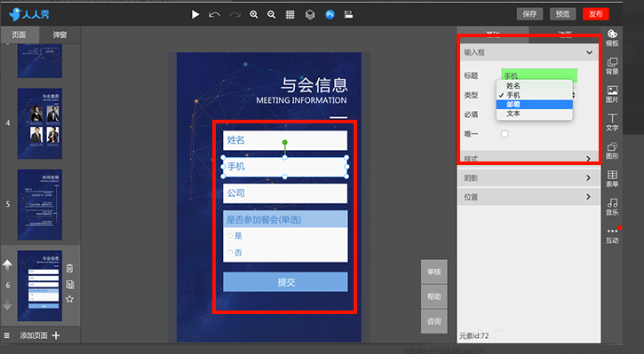Select the 是 radio option
The image size is (644, 354).
[x=230, y=235]
